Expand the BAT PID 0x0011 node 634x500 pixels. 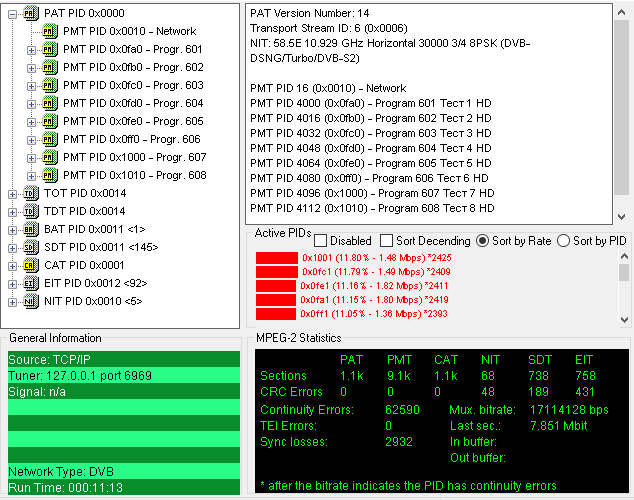13,230
